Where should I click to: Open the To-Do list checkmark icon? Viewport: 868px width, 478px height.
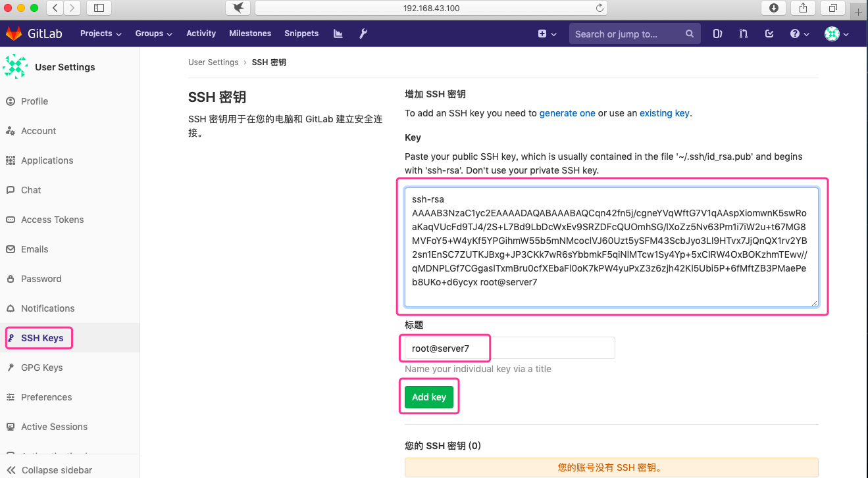click(x=769, y=34)
